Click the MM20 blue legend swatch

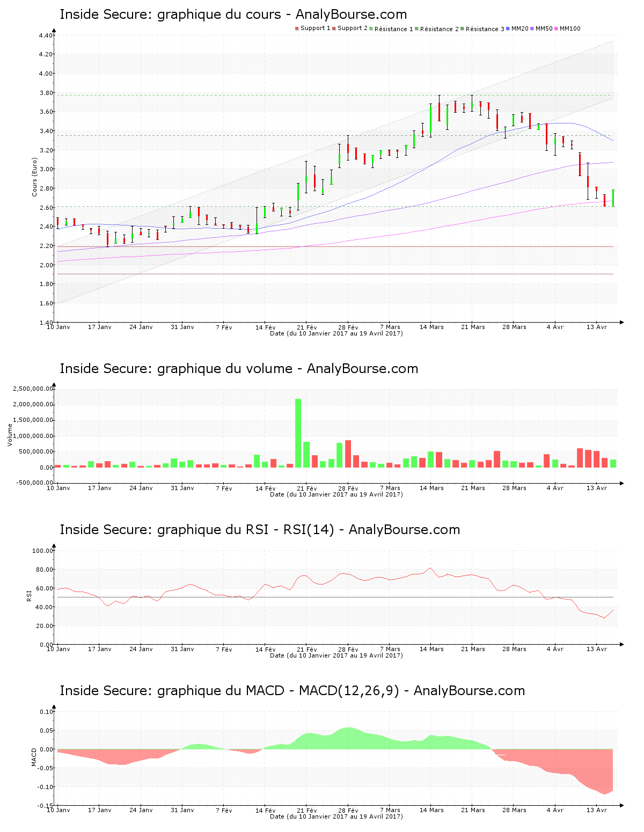pos(508,28)
